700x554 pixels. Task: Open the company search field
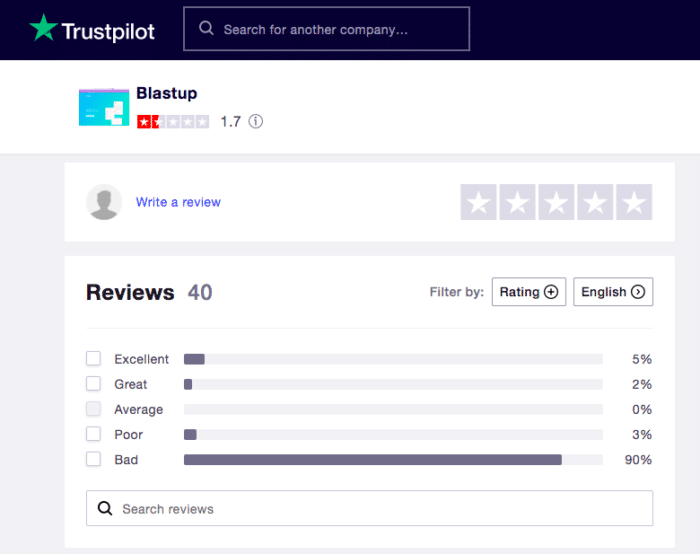(x=326, y=29)
